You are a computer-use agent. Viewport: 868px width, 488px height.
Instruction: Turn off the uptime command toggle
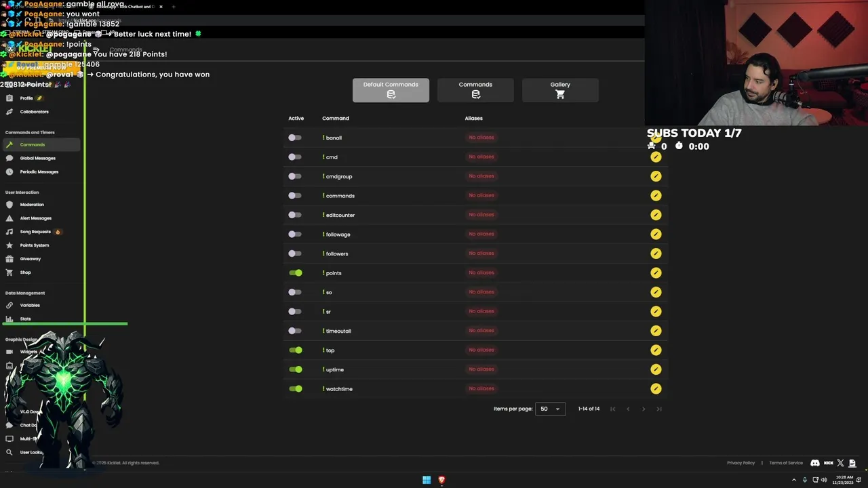pyautogui.click(x=296, y=369)
